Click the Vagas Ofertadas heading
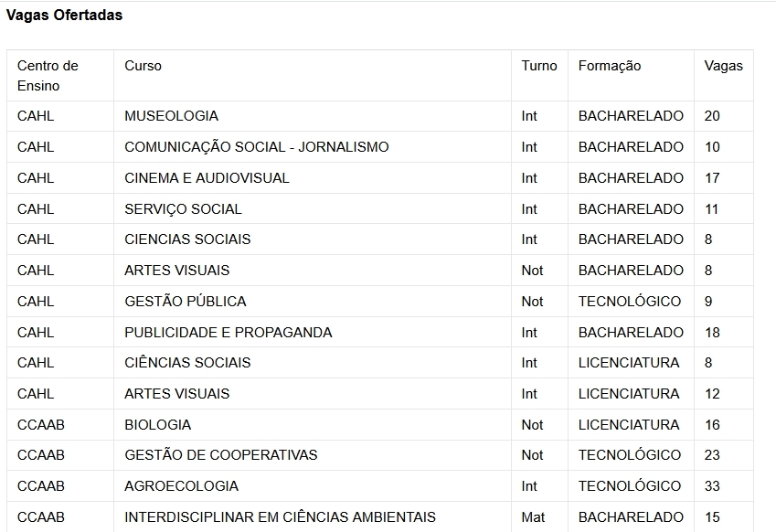The height and width of the screenshot is (532, 776). [64, 15]
